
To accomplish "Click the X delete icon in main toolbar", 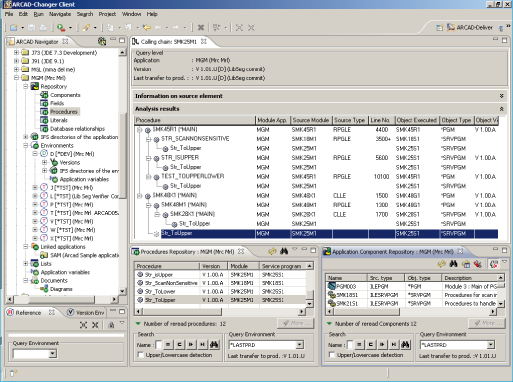I will coord(201,28).
